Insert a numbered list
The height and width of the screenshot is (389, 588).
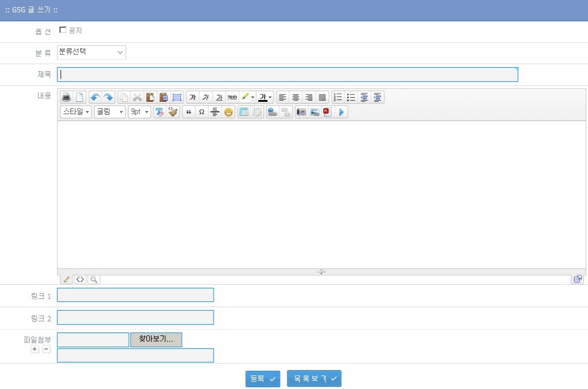[338, 97]
